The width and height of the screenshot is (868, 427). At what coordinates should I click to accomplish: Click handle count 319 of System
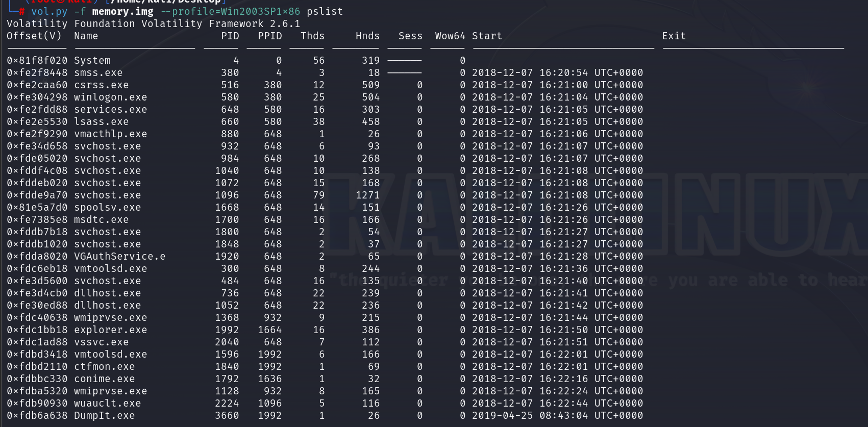[x=371, y=60]
